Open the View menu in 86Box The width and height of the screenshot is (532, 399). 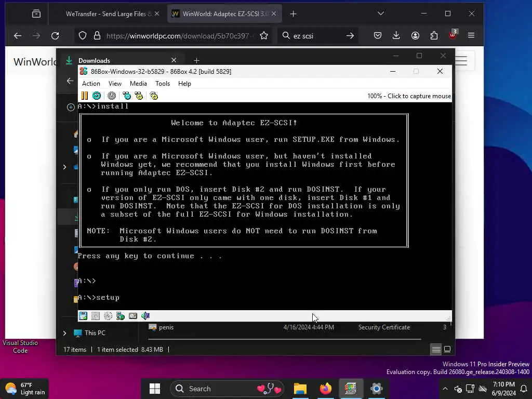(115, 84)
